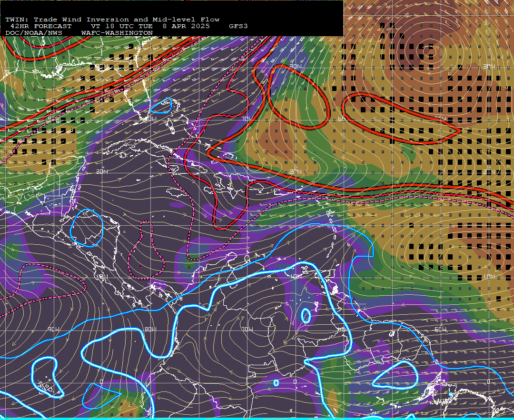The width and height of the screenshot is (514, 420).
Task: Click the 10N label near Trinidad
Action: point(296,276)
